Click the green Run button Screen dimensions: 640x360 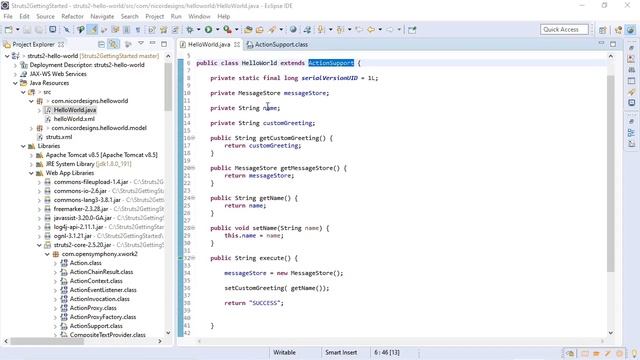(x=209, y=29)
